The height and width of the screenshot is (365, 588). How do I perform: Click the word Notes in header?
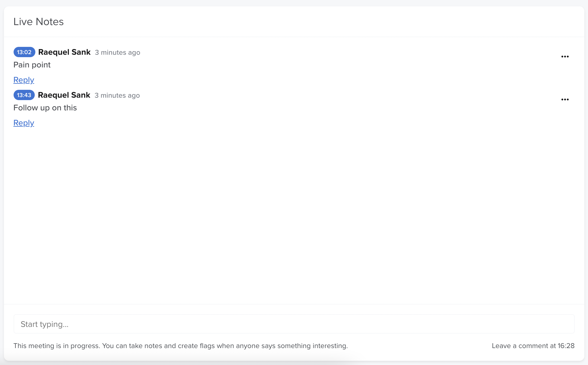(50, 22)
